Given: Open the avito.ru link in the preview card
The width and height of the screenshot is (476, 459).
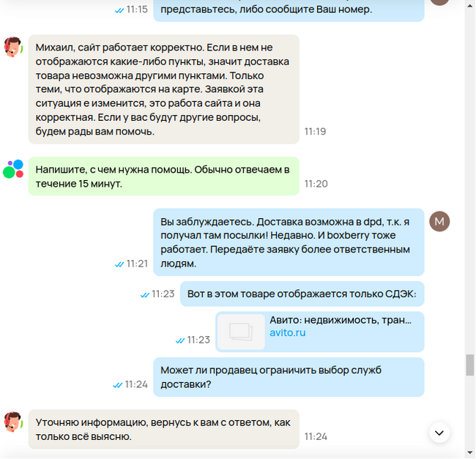Looking at the screenshot, I should tap(288, 333).
